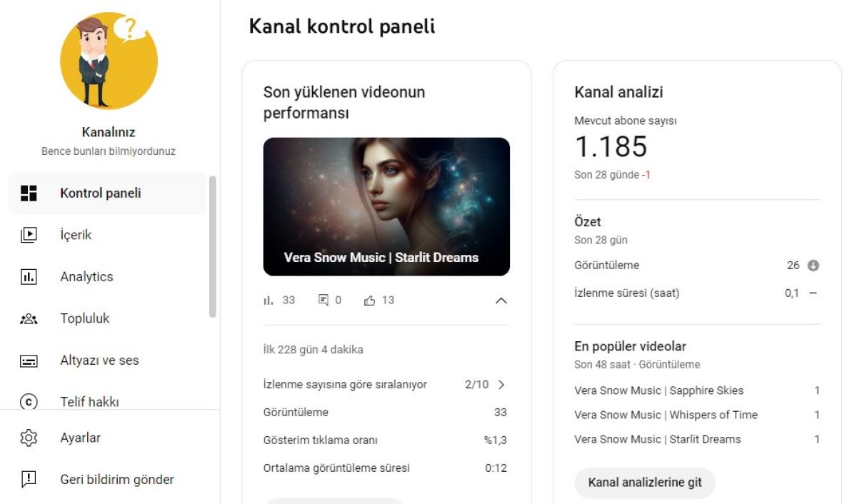
Task: Click the downward arrow next to Görüntüleme 26
Action: pyautogui.click(x=813, y=266)
